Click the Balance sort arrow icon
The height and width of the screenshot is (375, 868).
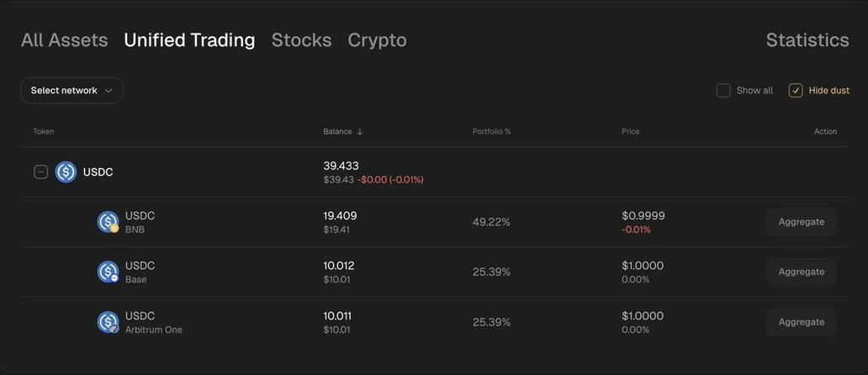360,132
